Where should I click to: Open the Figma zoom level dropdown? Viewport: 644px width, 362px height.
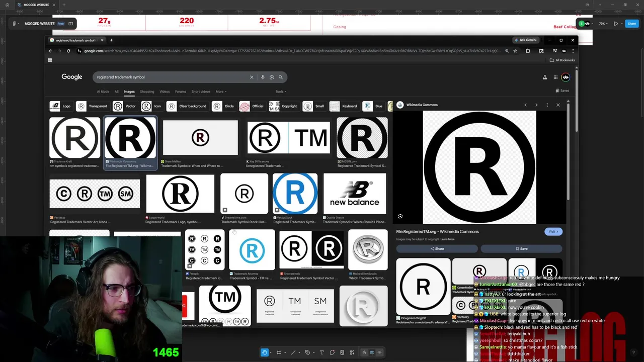point(602,24)
